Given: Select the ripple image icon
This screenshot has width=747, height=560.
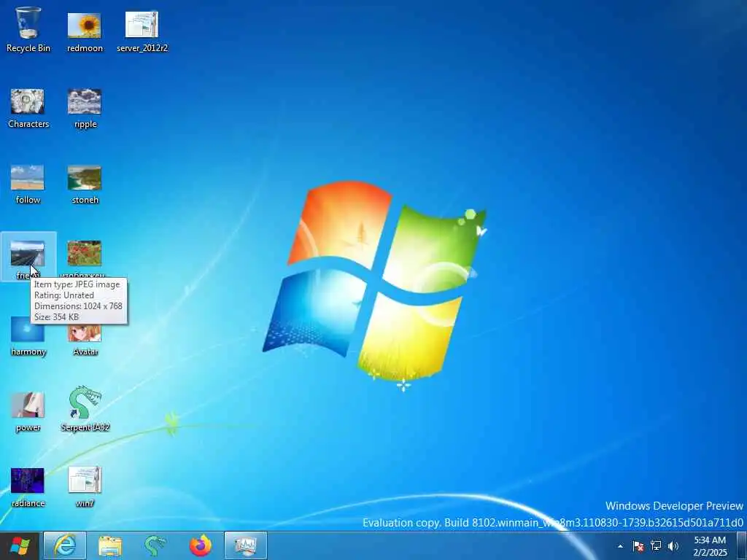Looking at the screenshot, I should coord(85,108).
